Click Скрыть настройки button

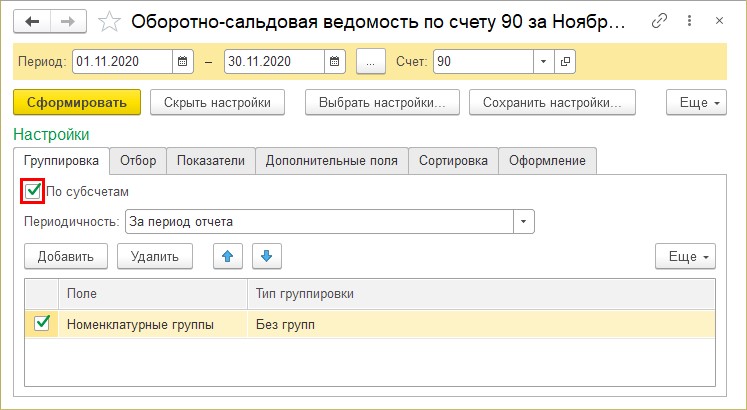(x=217, y=102)
